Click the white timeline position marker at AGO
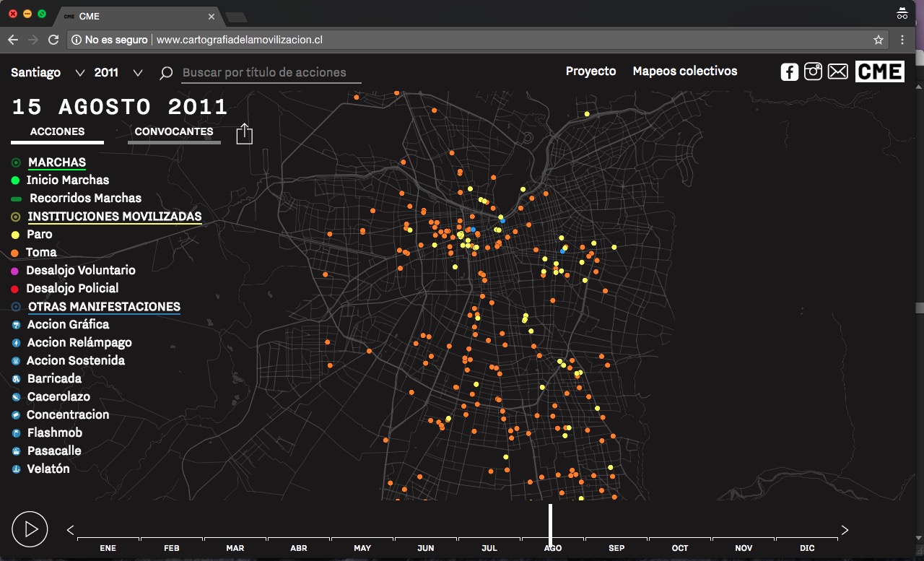924x561 pixels. [550, 525]
